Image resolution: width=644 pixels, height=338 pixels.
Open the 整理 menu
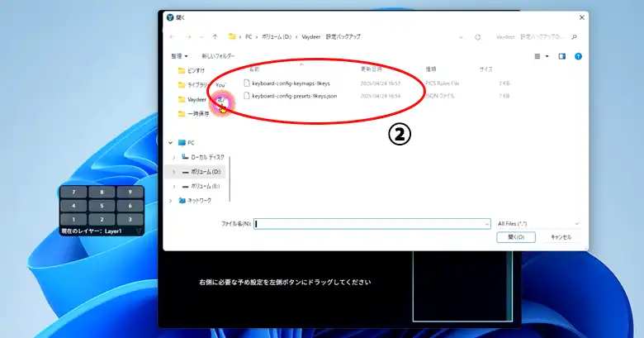click(x=179, y=56)
